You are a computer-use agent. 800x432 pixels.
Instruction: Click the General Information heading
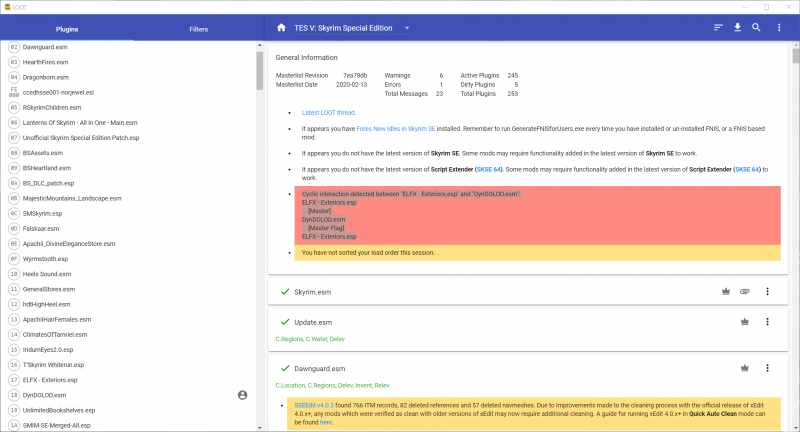pos(306,58)
